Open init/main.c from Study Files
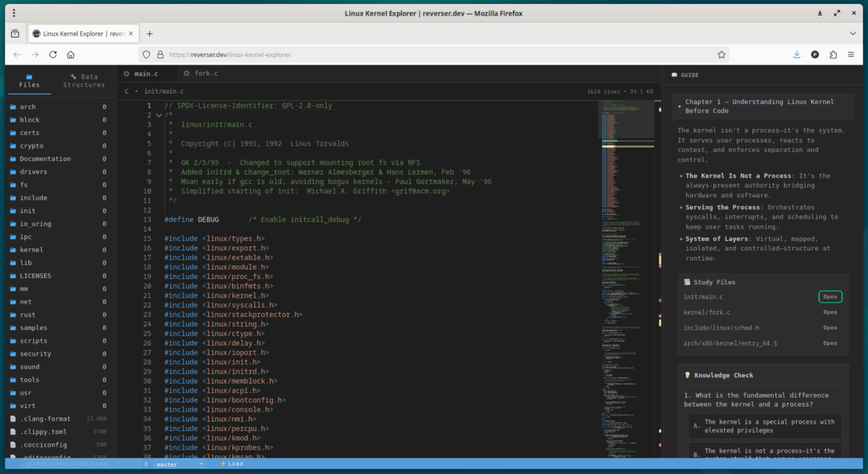Screen dimensions: 868x474 point(830,296)
